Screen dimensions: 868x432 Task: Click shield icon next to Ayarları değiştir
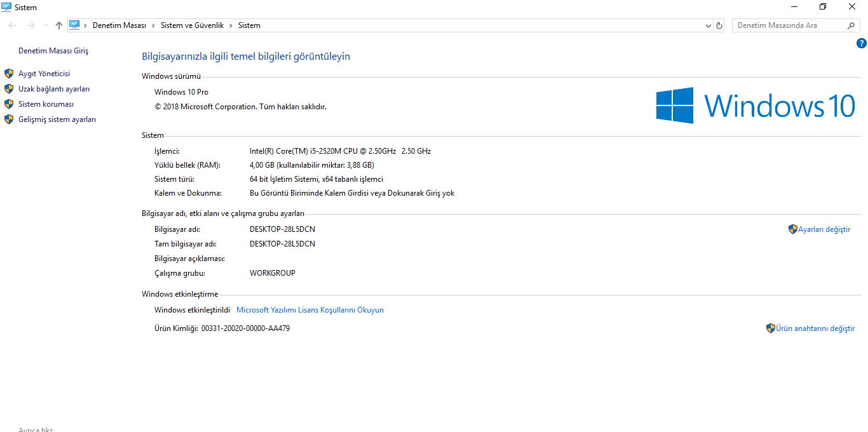793,229
